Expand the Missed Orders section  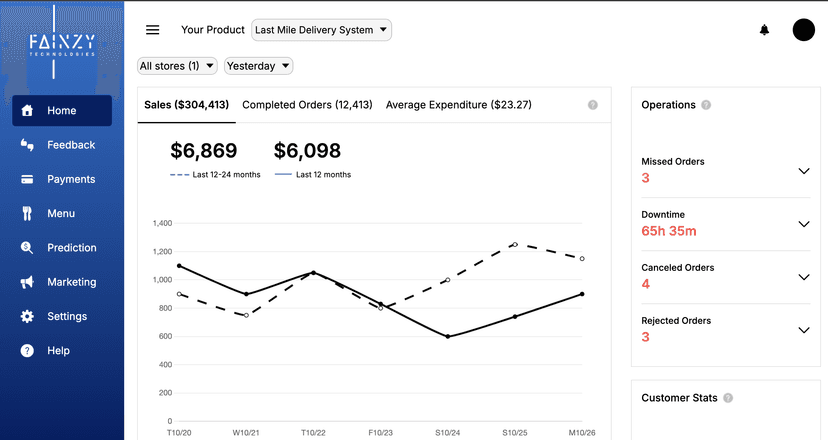tap(804, 171)
